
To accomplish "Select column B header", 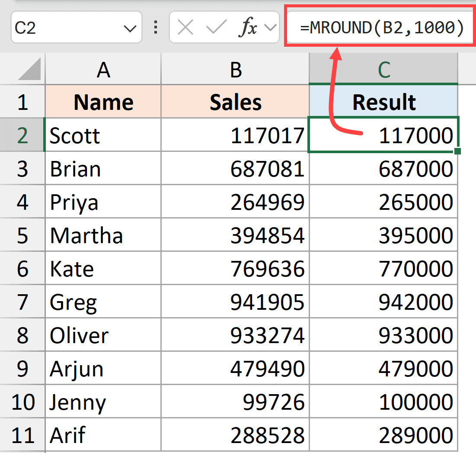I will [235, 69].
